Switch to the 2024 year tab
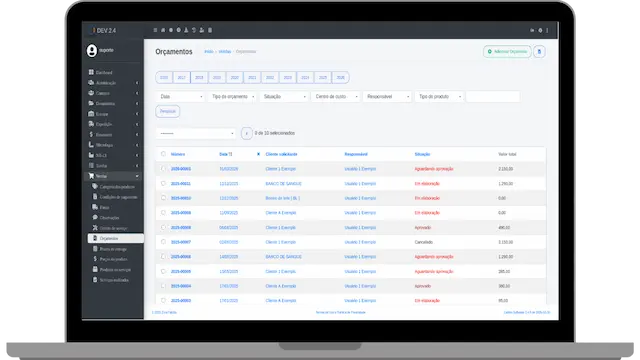The width and height of the screenshot is (640, 360). [x=305, y=78]
